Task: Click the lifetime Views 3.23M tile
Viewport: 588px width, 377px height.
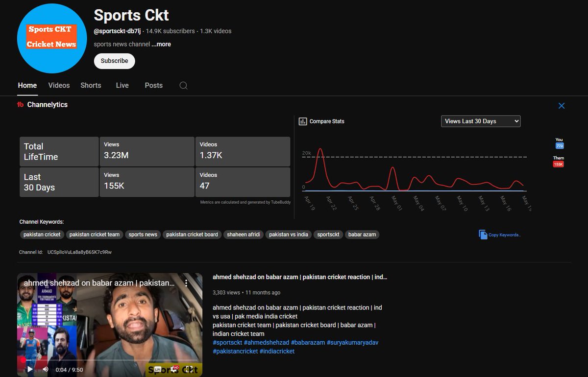Action: tap(147, 152)
